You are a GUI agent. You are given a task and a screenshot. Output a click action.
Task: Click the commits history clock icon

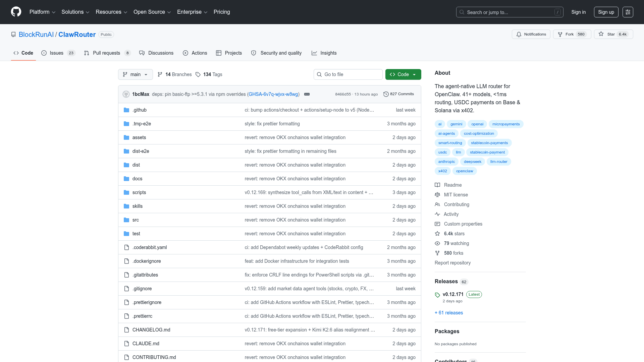click(386, 94)
